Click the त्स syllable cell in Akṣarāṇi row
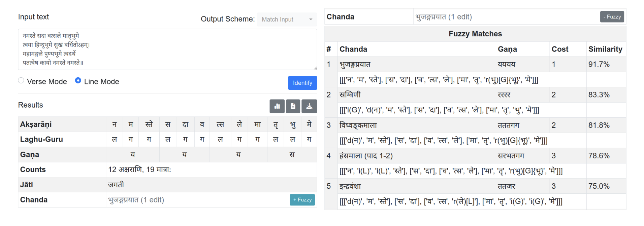Screen dimensions: 644x226 point(220,124)
